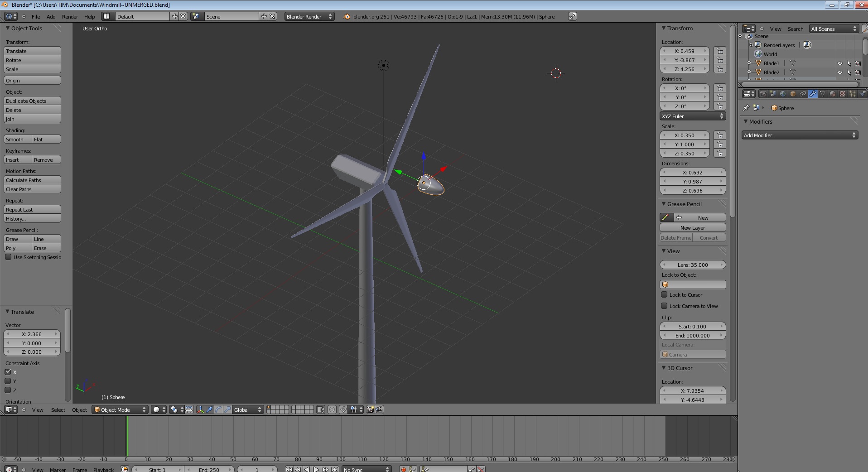Click the New Layer button

[x=693, y=227]
